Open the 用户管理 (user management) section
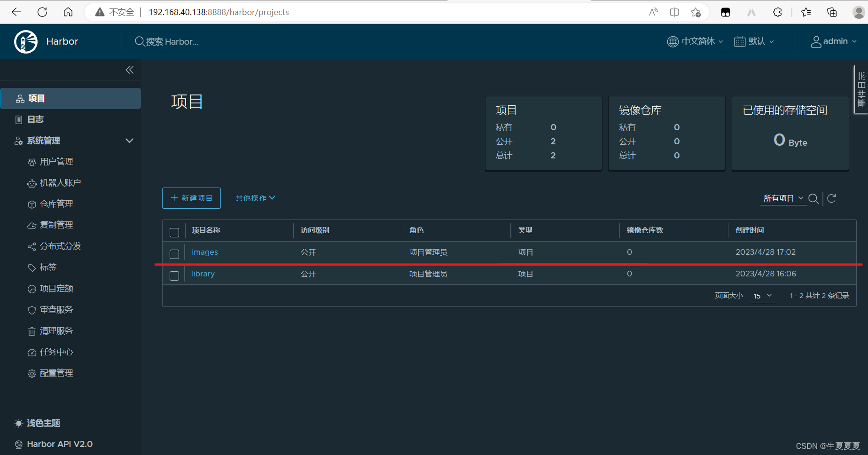Image resolution: width=868 pixels, height=455 pixels. coord(56,161)
